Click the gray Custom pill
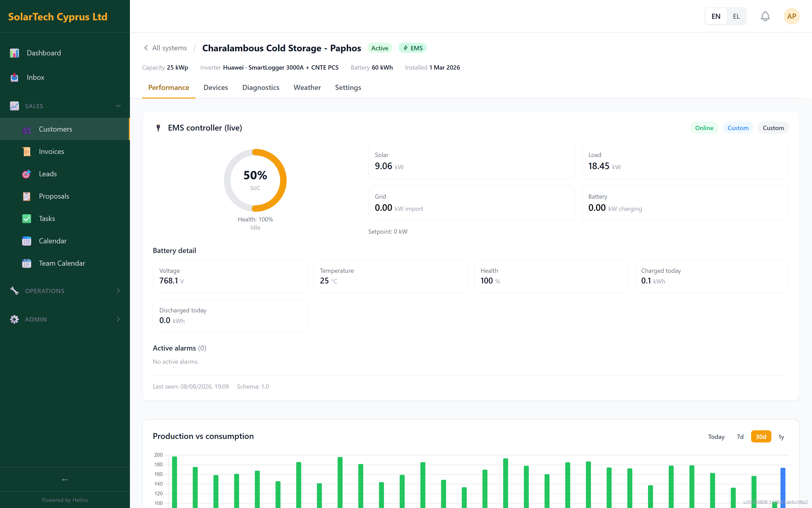812x508 pixels. pos(773,128)
